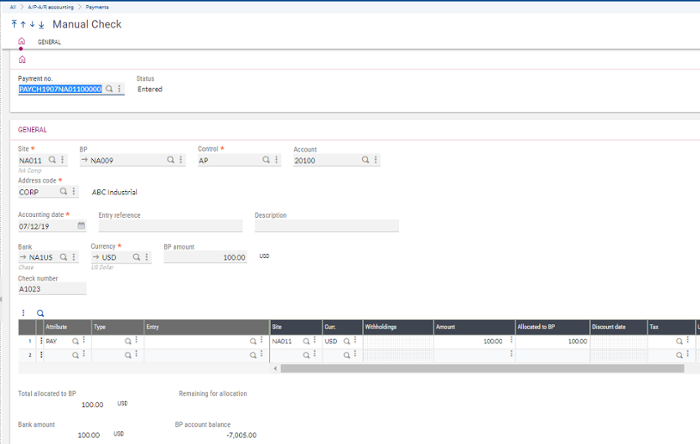Viewport: 700px width, 444px height.
Task: Open Currency field actions menu
Action: 147,257
